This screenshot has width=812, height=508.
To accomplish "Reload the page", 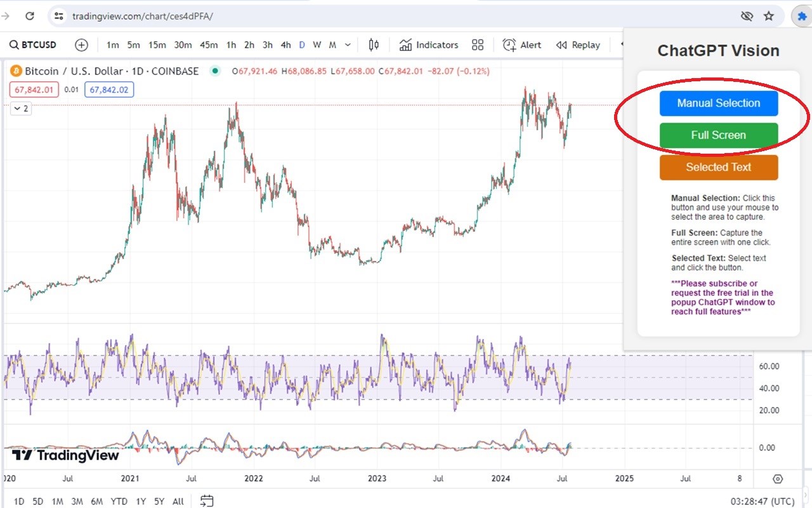I will click(x=29, y=16).
